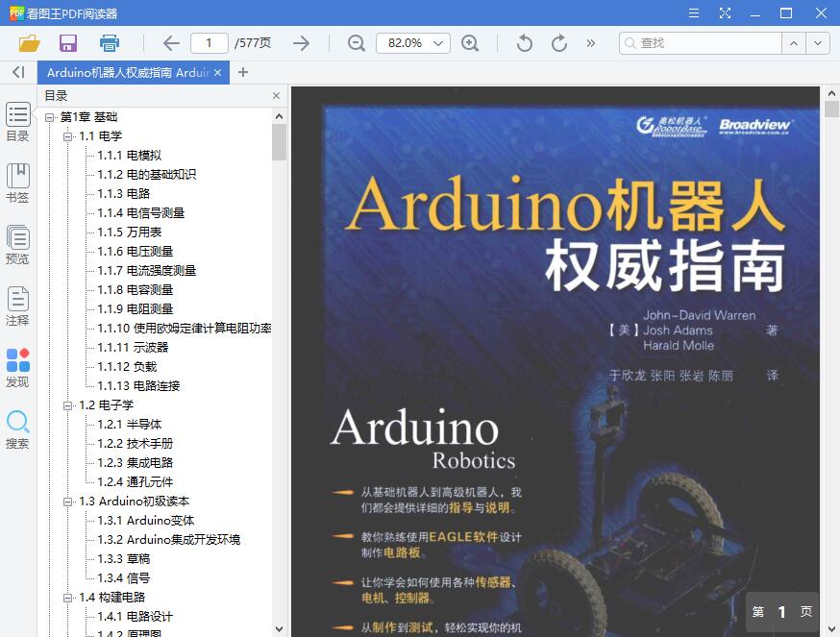The height and width of the screenshot is (637, 840).
Task: Save the document with the floppy disk icon
Action: [68, 43]
